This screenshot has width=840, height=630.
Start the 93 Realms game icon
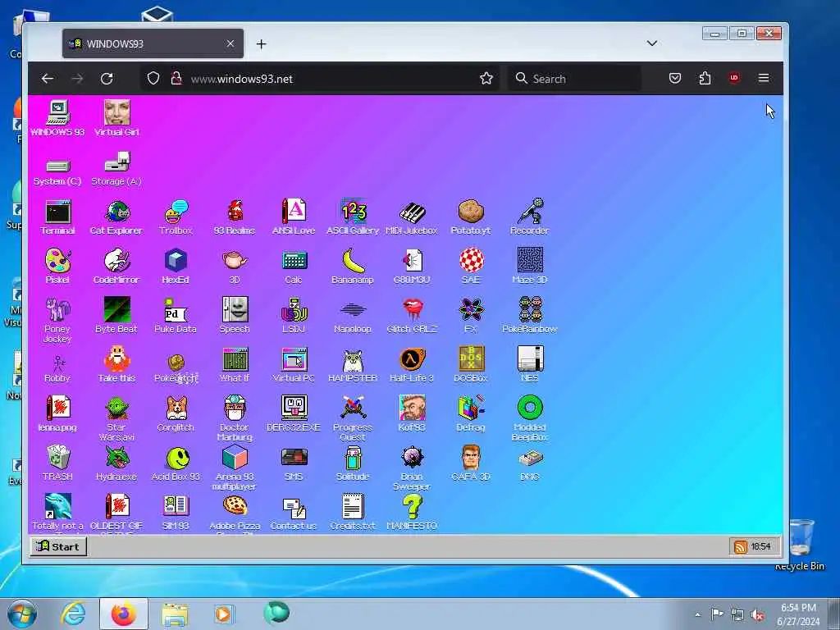click(235, 217)
